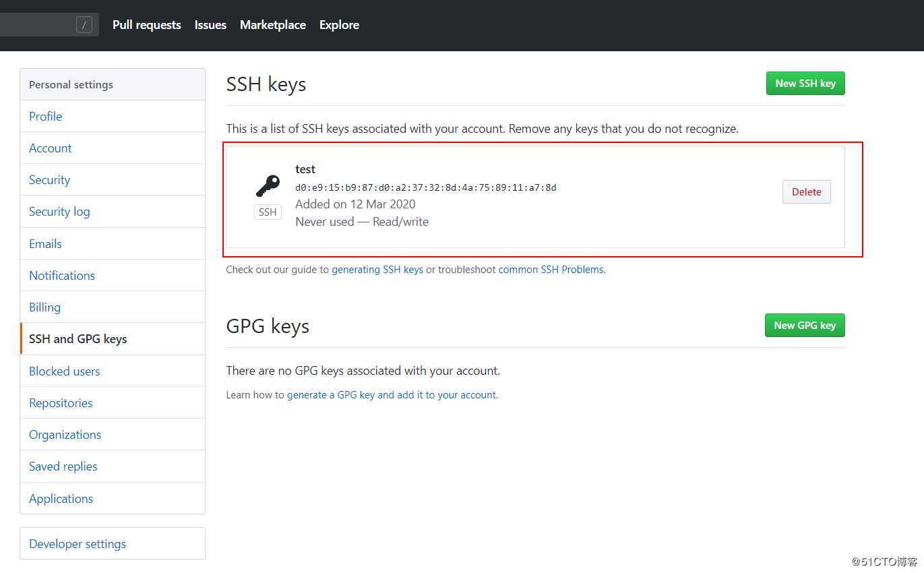The image size is (924, 573).
Task: Click the SSH keys heading
Action: click(x=266, y=84)
